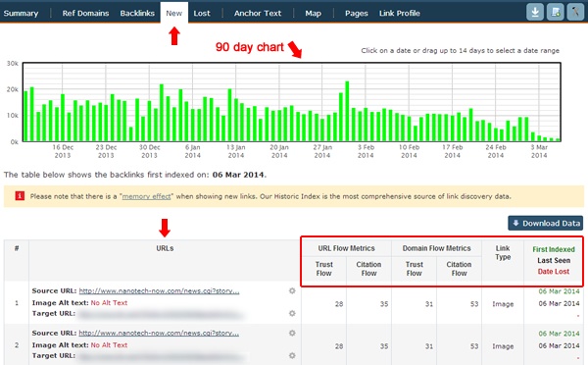Open row 1 nanotech-now.com Source URL link

[159, 291]
